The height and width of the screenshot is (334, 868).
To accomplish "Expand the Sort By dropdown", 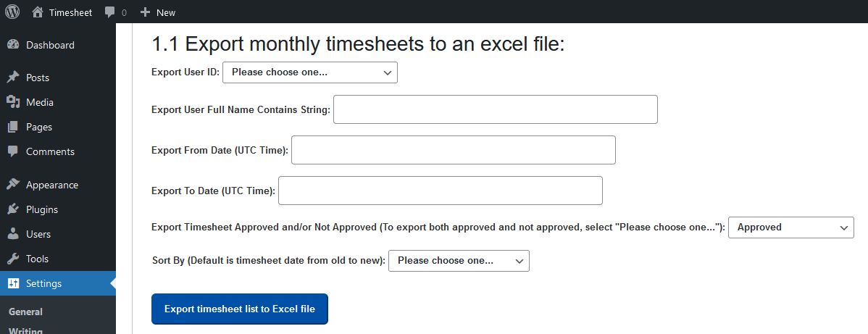I will (459, 260).
